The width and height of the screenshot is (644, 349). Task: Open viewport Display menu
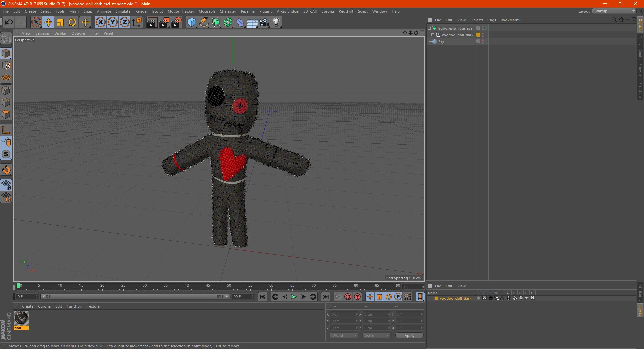60,33
